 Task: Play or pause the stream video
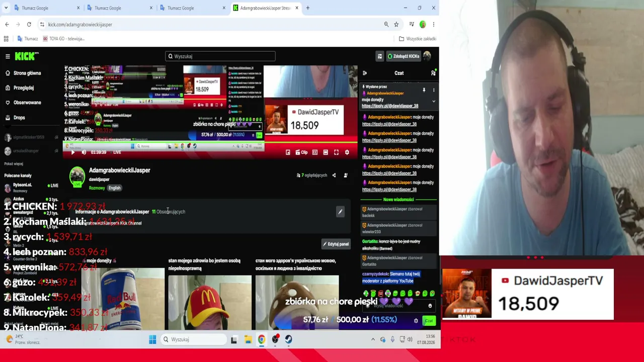point(72,152)
